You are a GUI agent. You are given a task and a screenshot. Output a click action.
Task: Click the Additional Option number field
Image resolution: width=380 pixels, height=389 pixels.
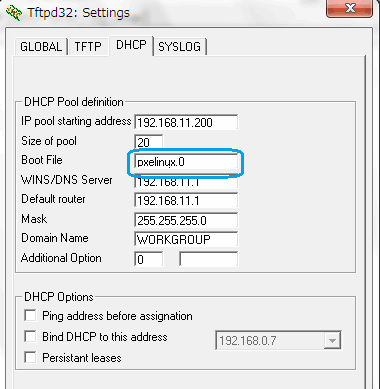click(148, 259)
